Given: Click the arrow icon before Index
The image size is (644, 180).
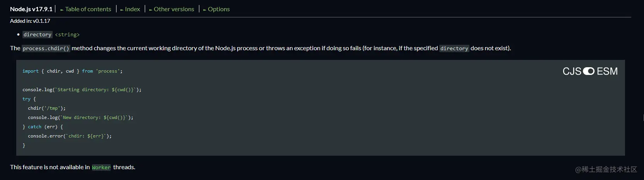Looking at the screenshot, I should click(122, 10).
